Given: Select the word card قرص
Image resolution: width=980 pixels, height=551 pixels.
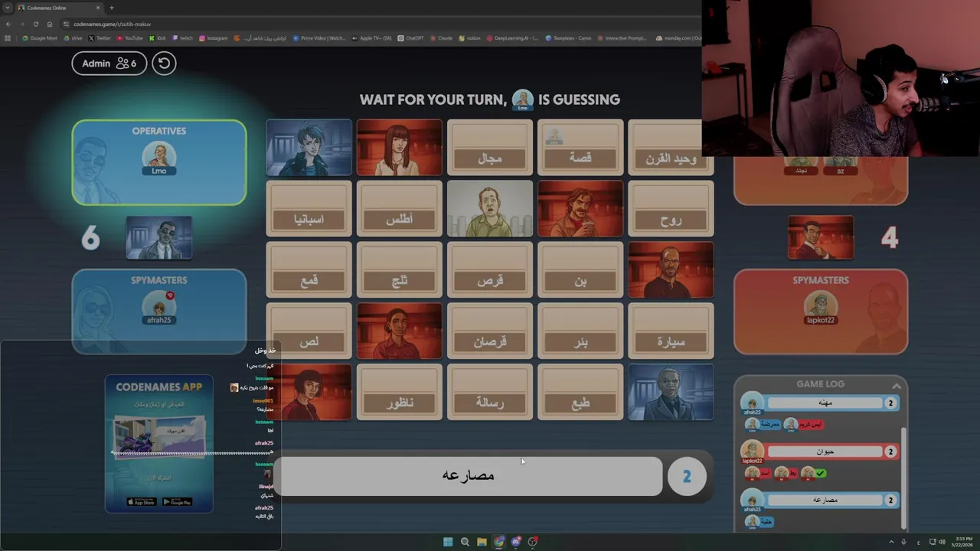Looking at the screenshot, I should pos(489,270).
